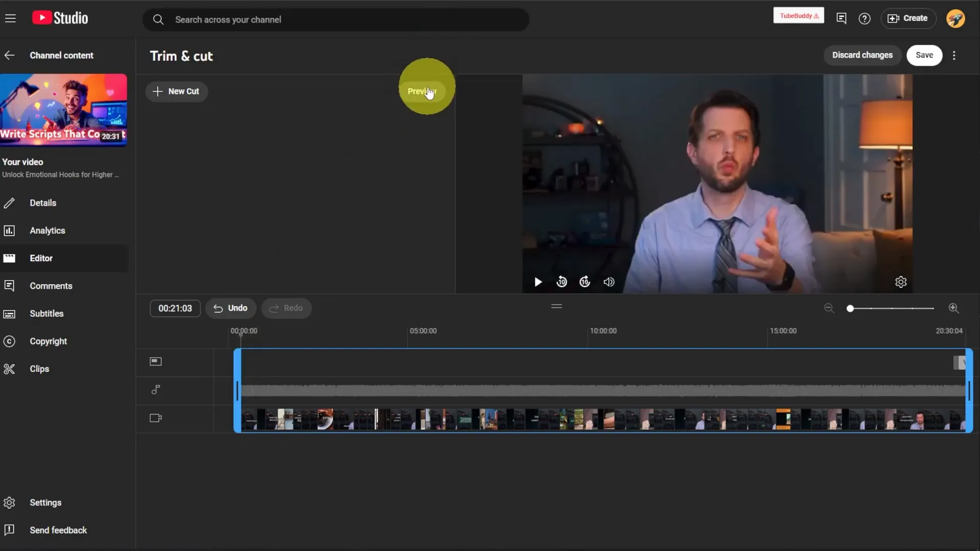Click the timeline panel drag handle

tap(556, 306)
